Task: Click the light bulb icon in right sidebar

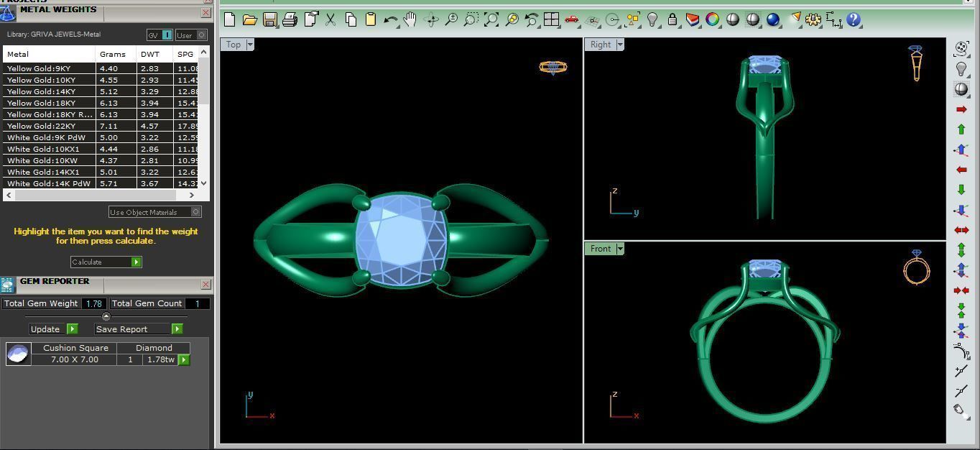Action: (961, 69)
